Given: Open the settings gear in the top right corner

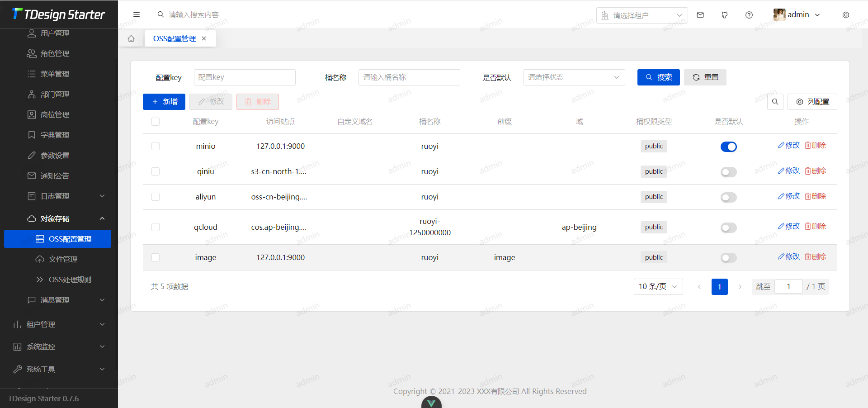Looking at the screenshot, I should pos(845,14).
